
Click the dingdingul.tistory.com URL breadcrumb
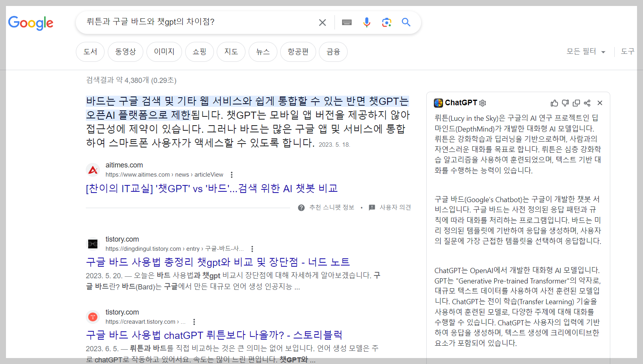175,249
